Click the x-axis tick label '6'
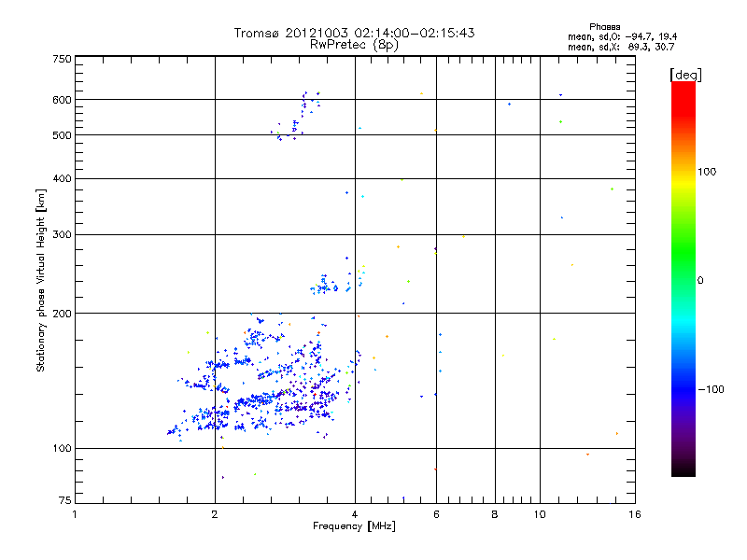The image size is (747, 560). [436, 514]
